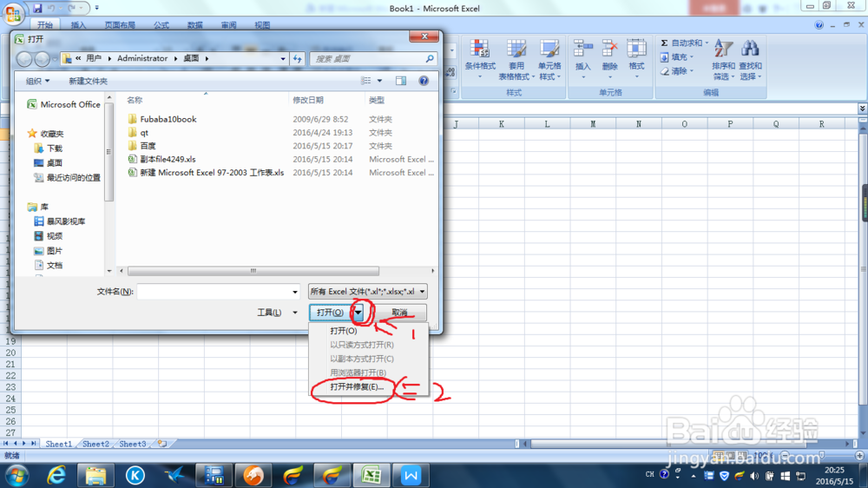This screenshot has height=488, width=868.
Task: Open Sort and Filter (排序和筛选) icon
Action: click(x=723, y=49)
